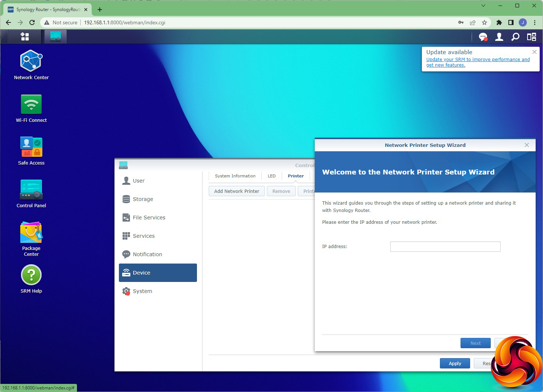Open the SRM search magnifier icon
The image size is (543, 392).
(515, 37)
